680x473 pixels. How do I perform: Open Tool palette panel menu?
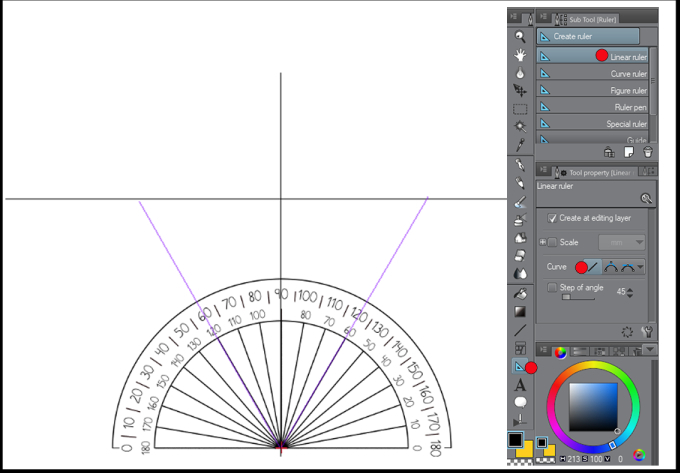(514, 17)
